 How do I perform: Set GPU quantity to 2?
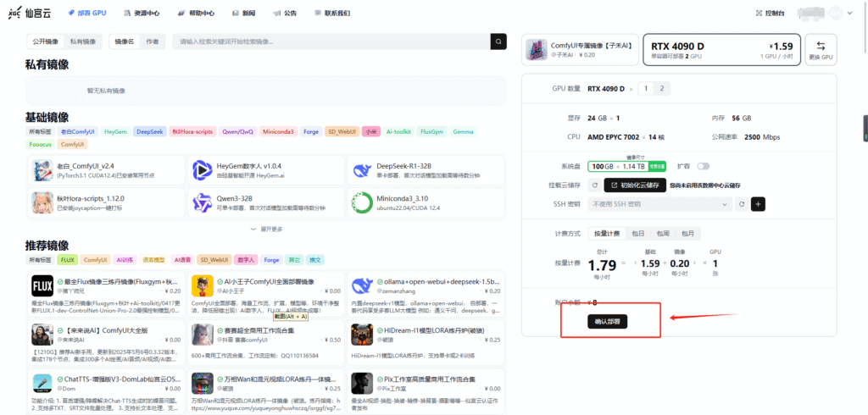click(661, 89)
